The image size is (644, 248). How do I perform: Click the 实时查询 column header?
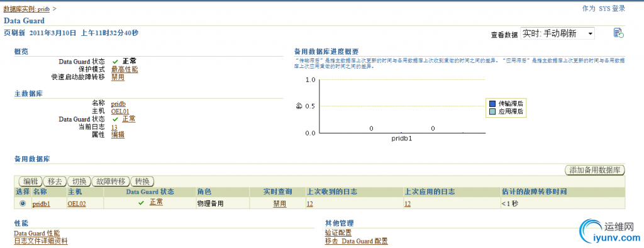pos(277,192)
